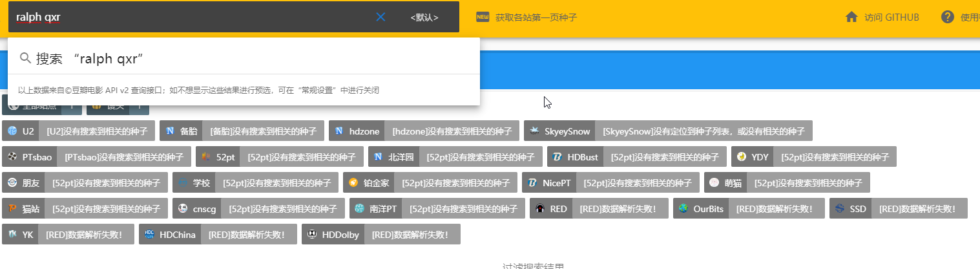980x269 pixels.
Task: Click the U2 site icon
Action: (12, 131)
